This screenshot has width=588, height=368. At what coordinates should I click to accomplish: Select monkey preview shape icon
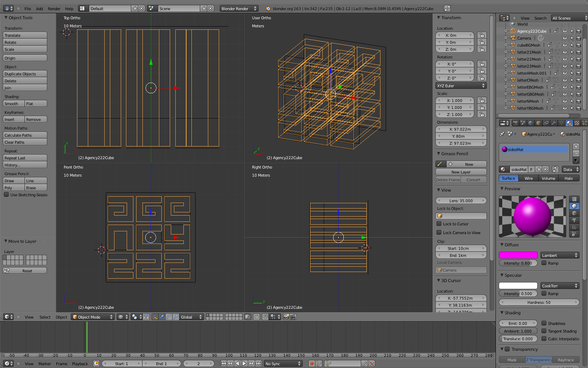pyautogui.click(x=574, y=220)
